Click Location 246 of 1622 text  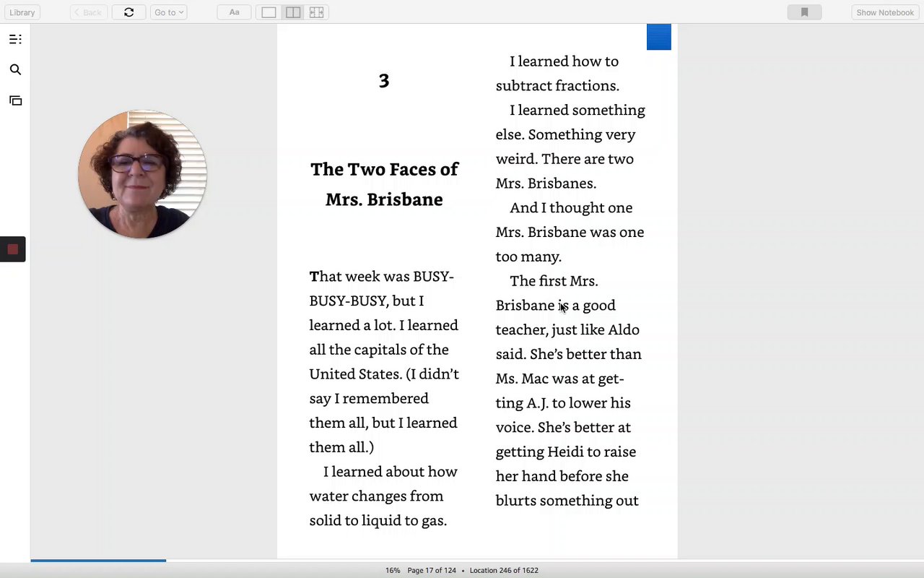tap(504, 570)
